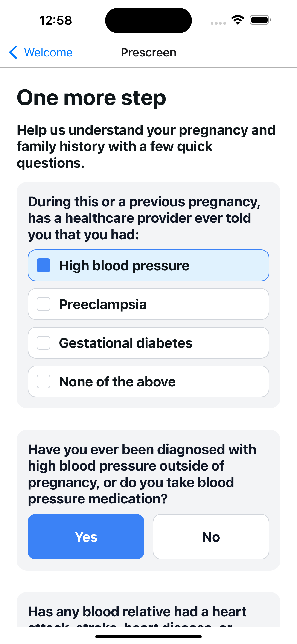Tap the battery status icon
The height and width of the screenshot is (644, 297).
tap(260, 20)
